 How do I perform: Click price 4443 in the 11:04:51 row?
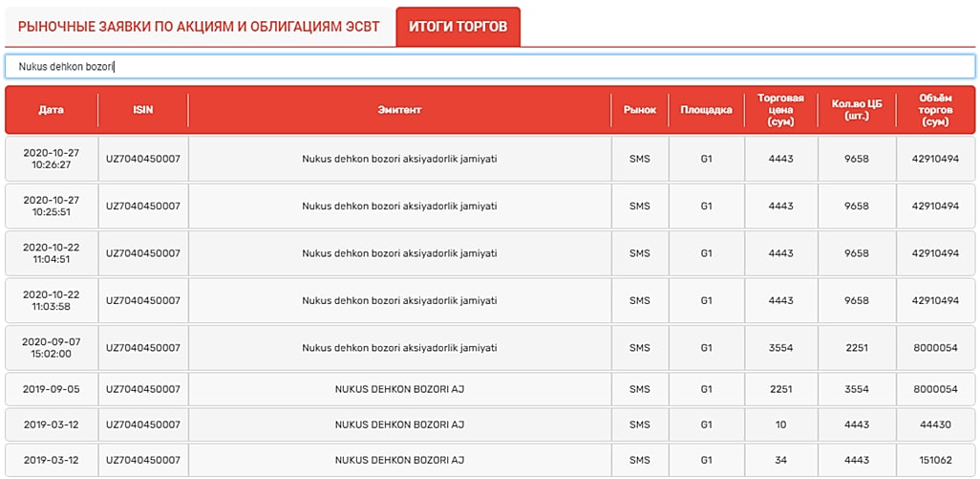[x=780, y=253]
